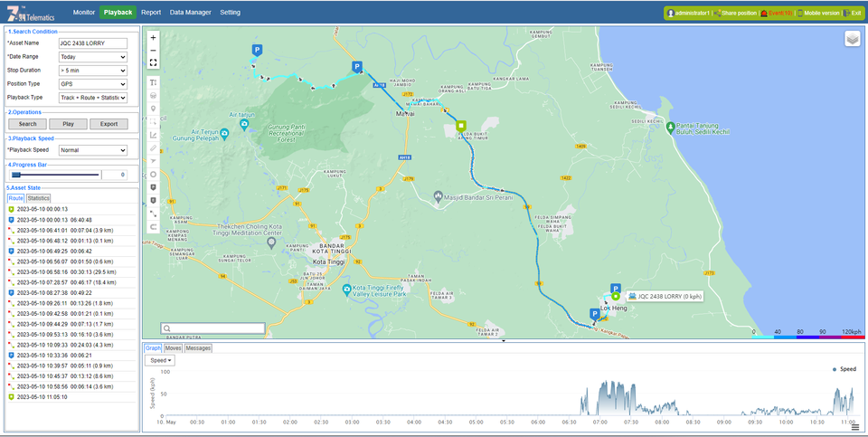Click the playback progress bar slider
Viewport: 868px width, 437px height.
coord(16,175)
